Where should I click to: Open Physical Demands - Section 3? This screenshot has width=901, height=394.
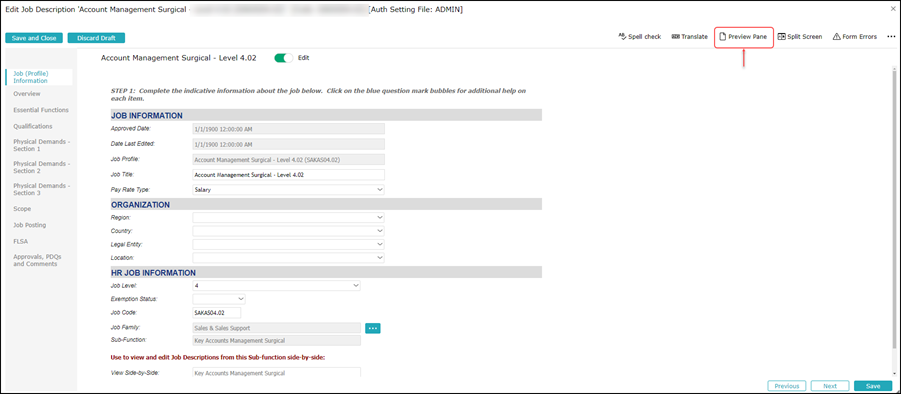[41, 190]
